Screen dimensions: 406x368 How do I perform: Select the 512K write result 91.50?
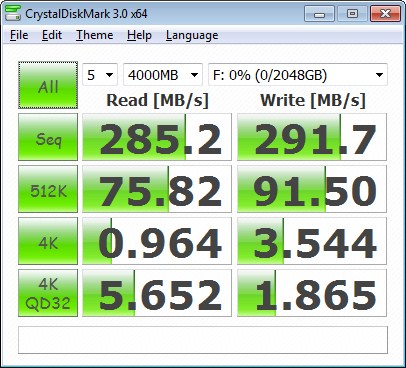(x=312, y=189)
